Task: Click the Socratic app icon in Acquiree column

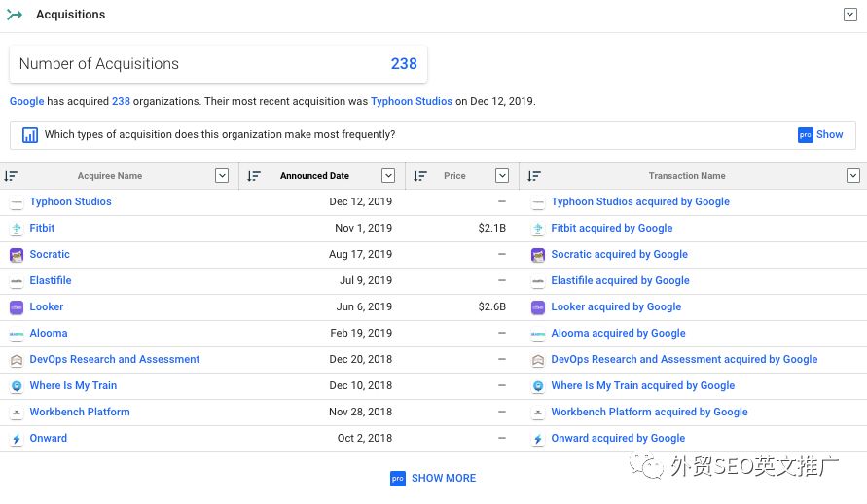Action: [x=17, y=255]
